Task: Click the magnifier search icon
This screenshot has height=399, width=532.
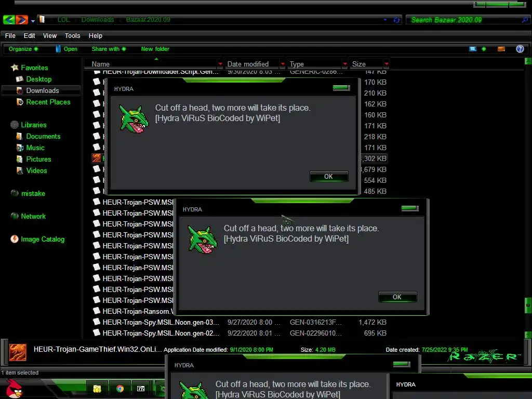Action: click(x=525, y=20)
